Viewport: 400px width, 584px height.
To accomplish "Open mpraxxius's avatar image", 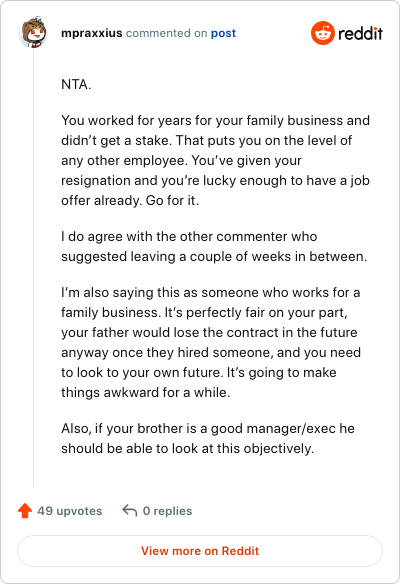I will [33, 32].
